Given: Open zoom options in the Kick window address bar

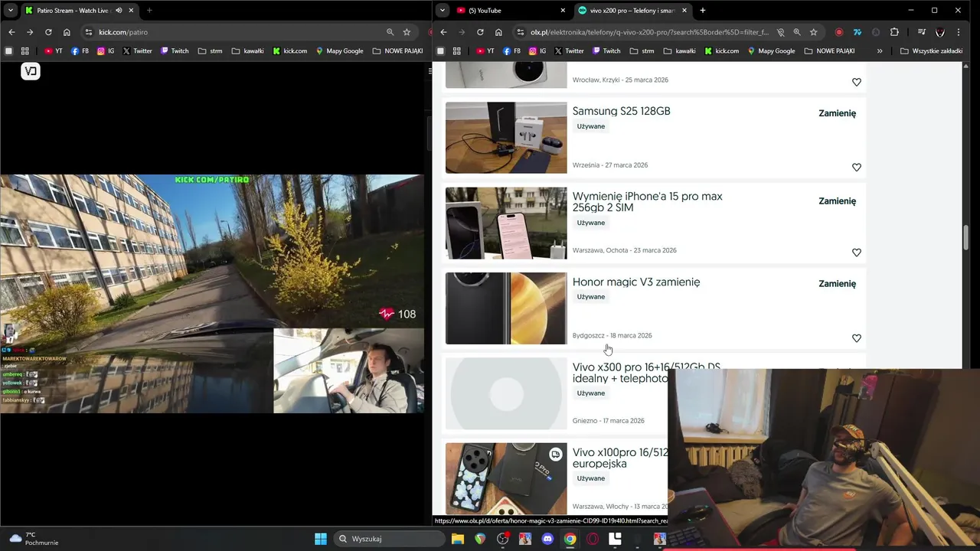Looking at the screenshot, I should point(390,32).
